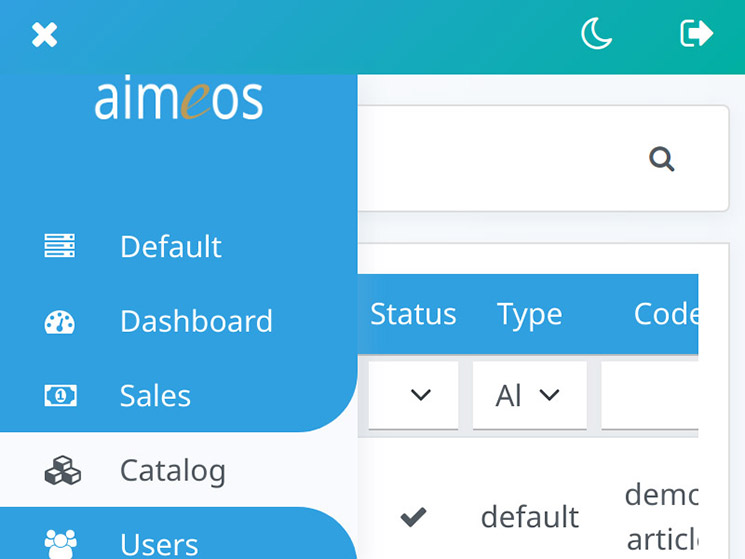Click the Users group icon
This screenshot has height=559, width=745.
coord(60,543)
